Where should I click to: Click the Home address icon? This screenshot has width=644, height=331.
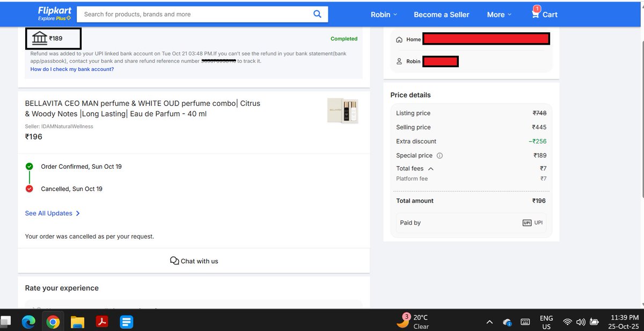pyautogui.click(x=399, y=40)
